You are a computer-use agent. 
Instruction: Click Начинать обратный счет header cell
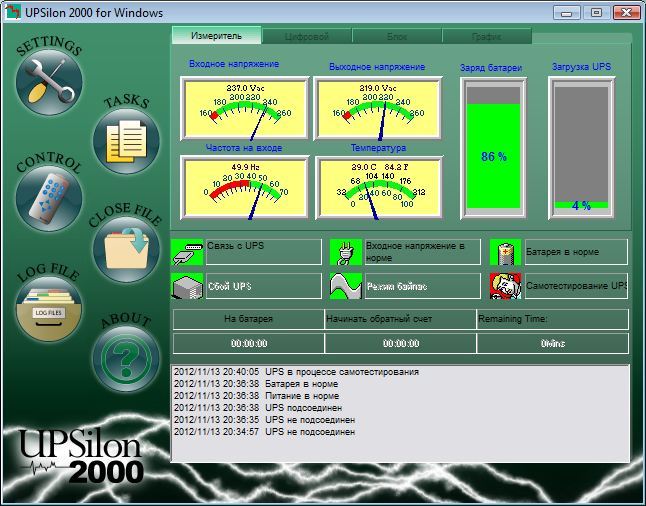pyautogui.click(x=400, y=319)
